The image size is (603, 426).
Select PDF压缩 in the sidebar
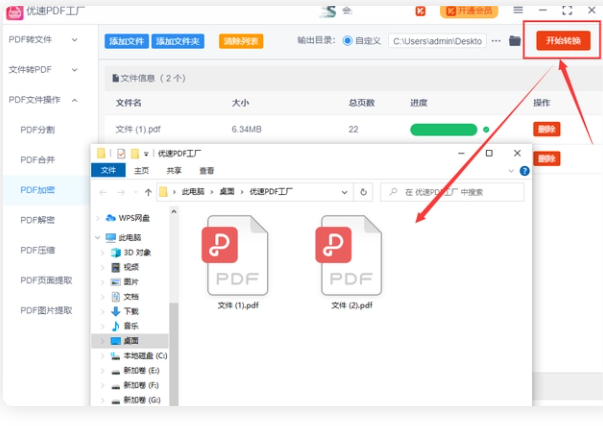point(38,250)
